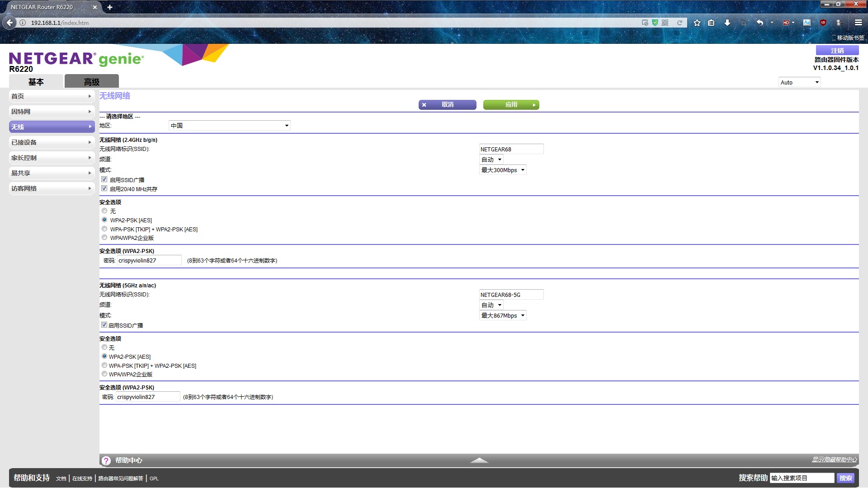Click the 2.4GHz password field
The width and height of the screenshot is (868, 488).
tap(149, 260)
